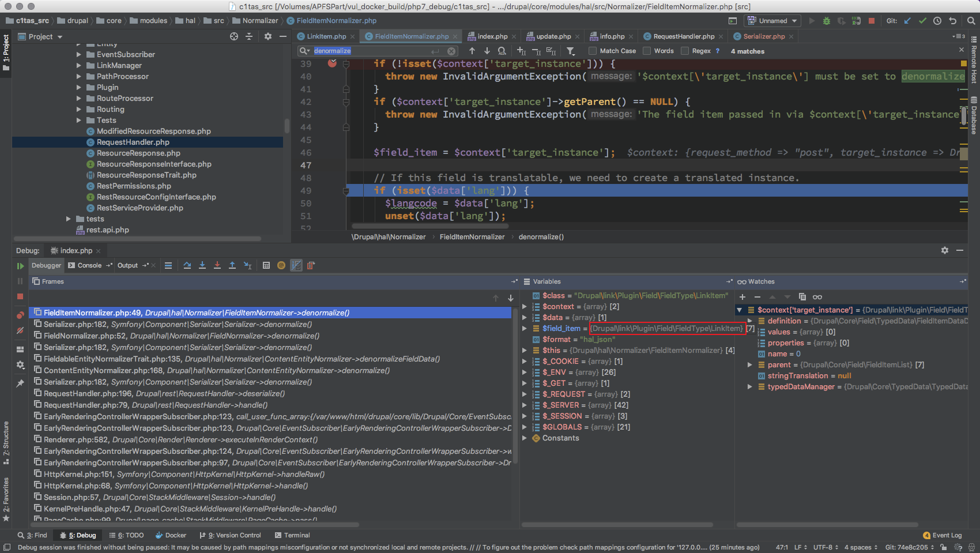Resume program with green play icon
Viewport: 980px width, 553px height.
point(20,266)
